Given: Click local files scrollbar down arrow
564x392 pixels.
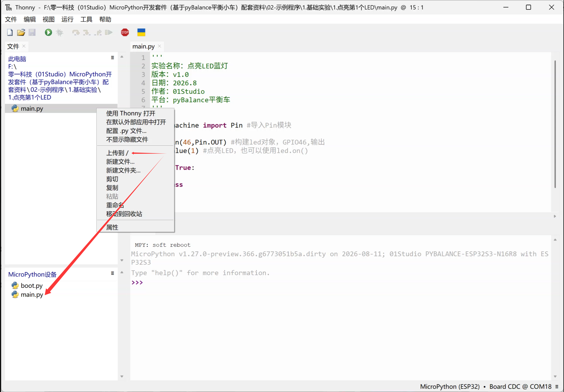Looking at the screenshot, I should (x=122, y=260).
